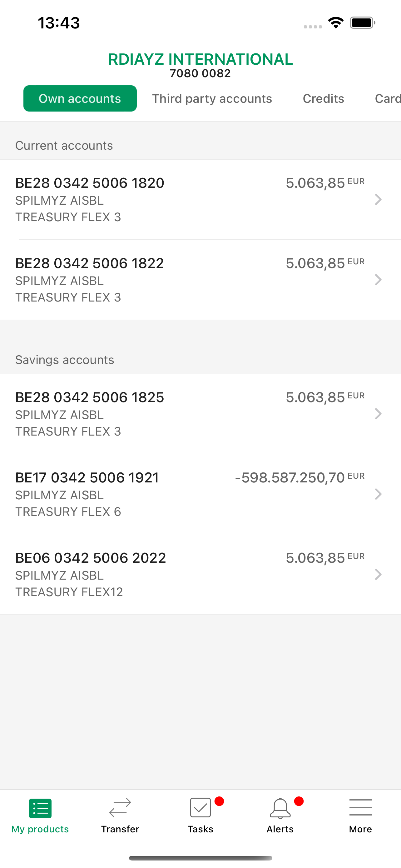Tap the RDIAYZ INTERNATIONAL header title
The image size is (401, 868).
200,59
